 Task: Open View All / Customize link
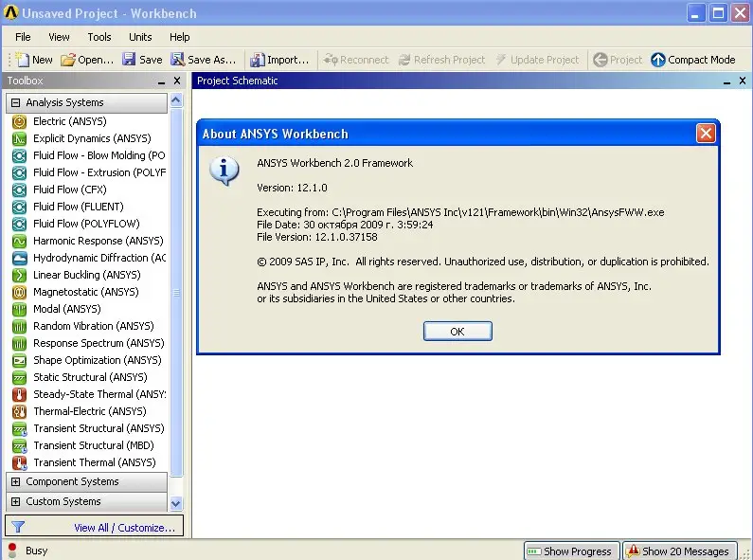click(x=124, y=528)
